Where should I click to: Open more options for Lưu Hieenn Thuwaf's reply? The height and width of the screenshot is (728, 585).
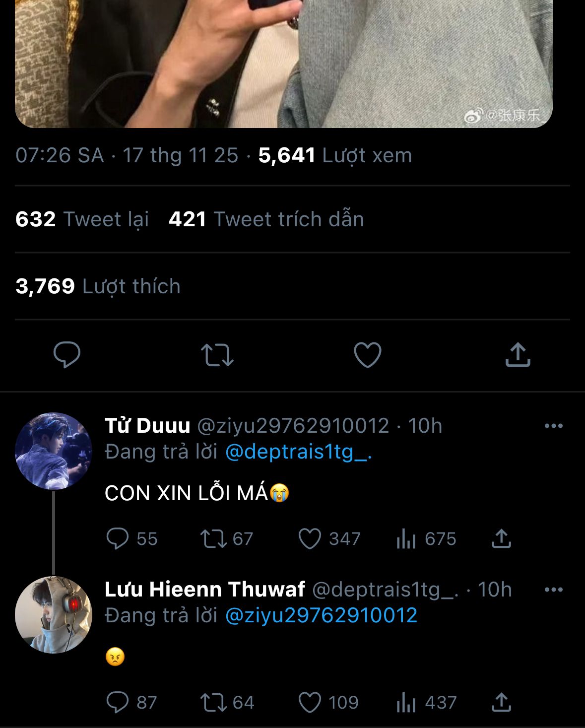click(553, 590)
